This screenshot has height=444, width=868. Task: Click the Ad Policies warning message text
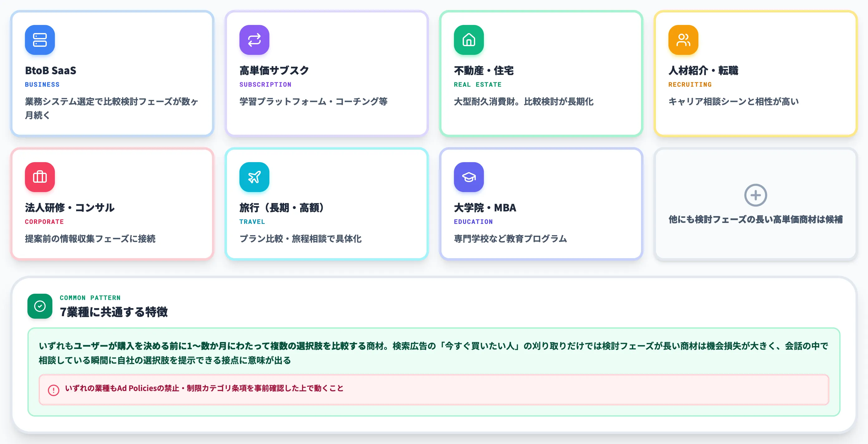tap(204, 388)
